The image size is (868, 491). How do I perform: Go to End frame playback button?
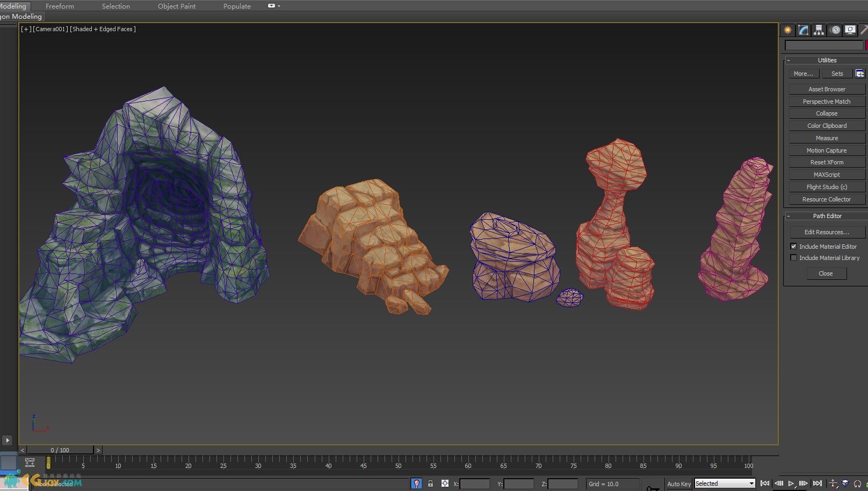pos(817,483)
